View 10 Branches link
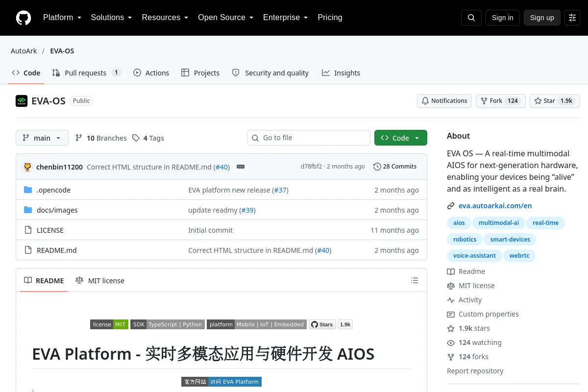 pyautogui.click(x=101, y=138)
